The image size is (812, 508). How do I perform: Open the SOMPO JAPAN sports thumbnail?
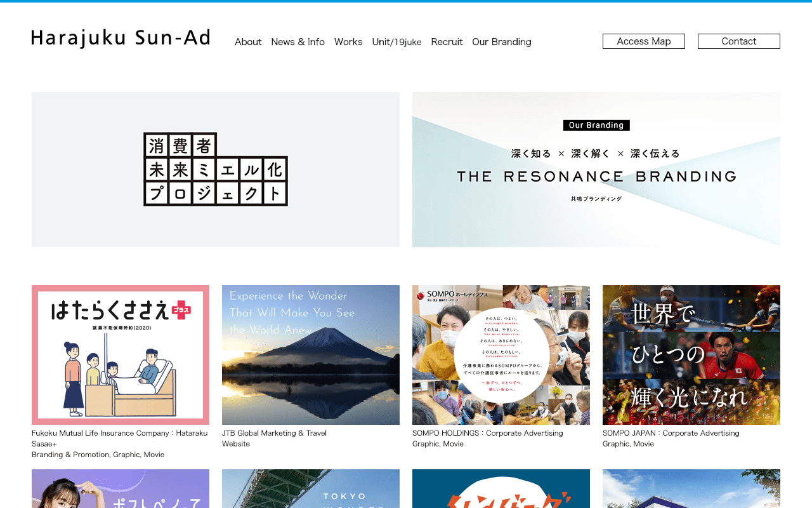tap(691, 355)
